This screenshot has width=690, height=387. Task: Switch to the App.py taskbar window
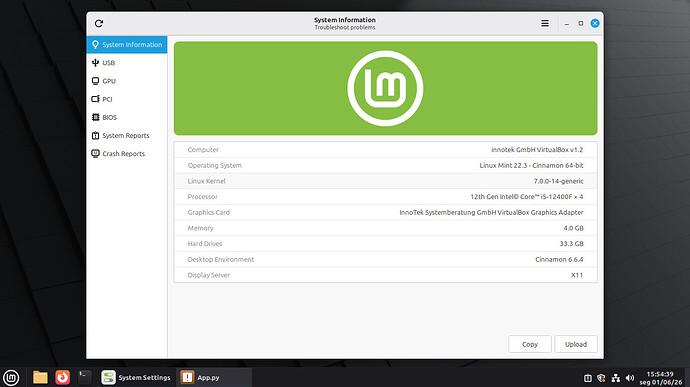pos(214,377)
